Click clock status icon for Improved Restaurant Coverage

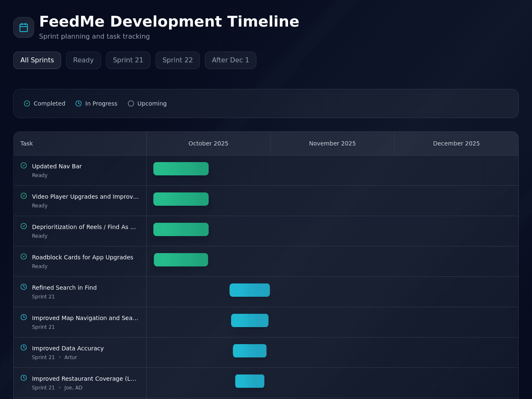pos(24,378)
